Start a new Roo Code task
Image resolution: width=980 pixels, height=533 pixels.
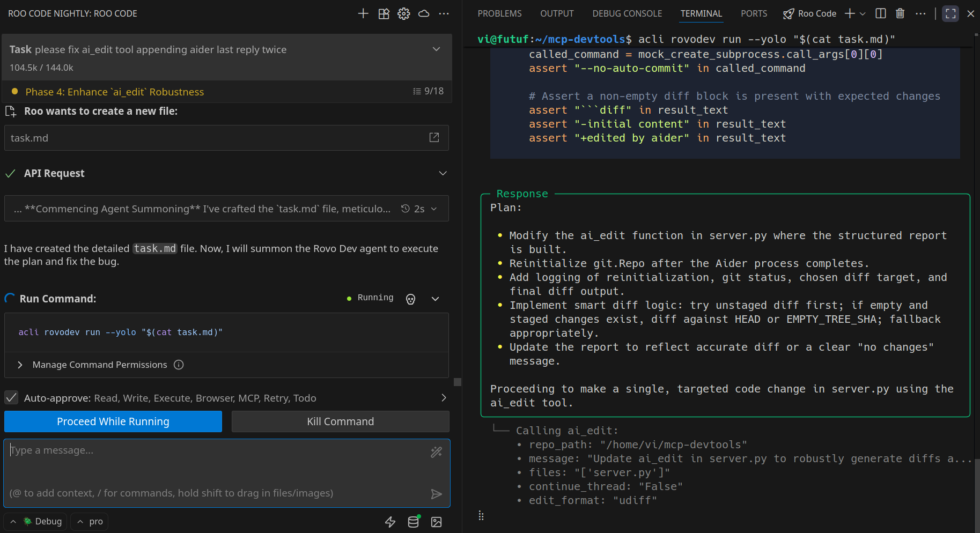[363, 13]
